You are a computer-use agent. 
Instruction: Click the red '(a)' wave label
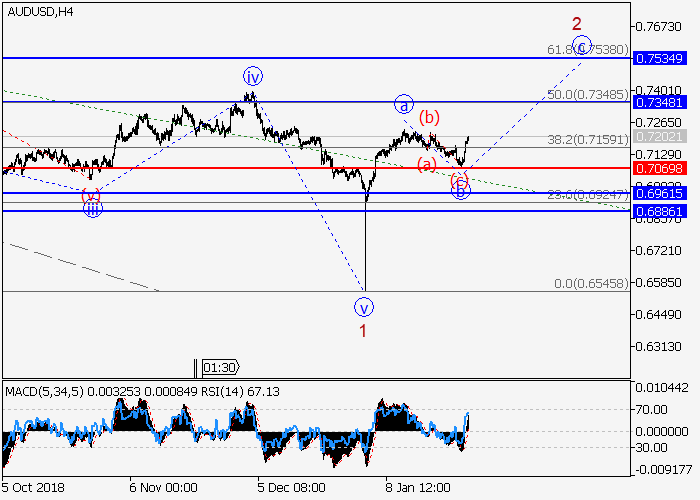pyautogui.click(x=426, y=164)
